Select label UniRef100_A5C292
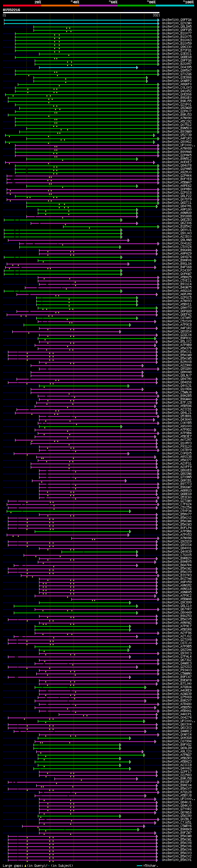Image resolution: width=197 pixels, height=868 pixels. coord(177,122)
